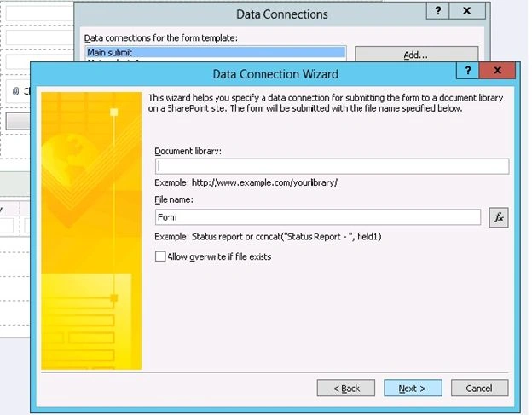Click the Document library label

click(x=188, y=151)
